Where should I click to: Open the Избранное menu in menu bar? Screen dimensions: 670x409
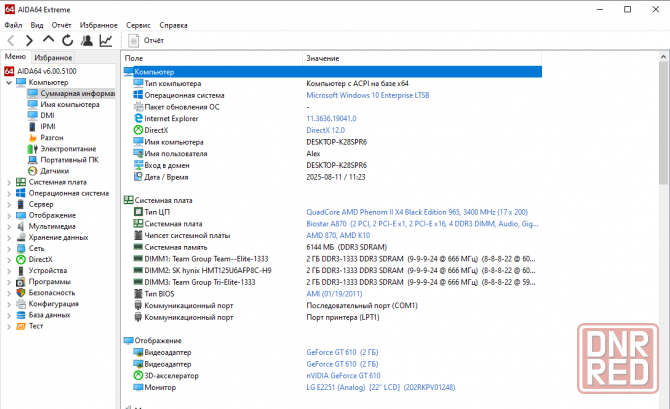pyautogui.click(x=98, y=25)
